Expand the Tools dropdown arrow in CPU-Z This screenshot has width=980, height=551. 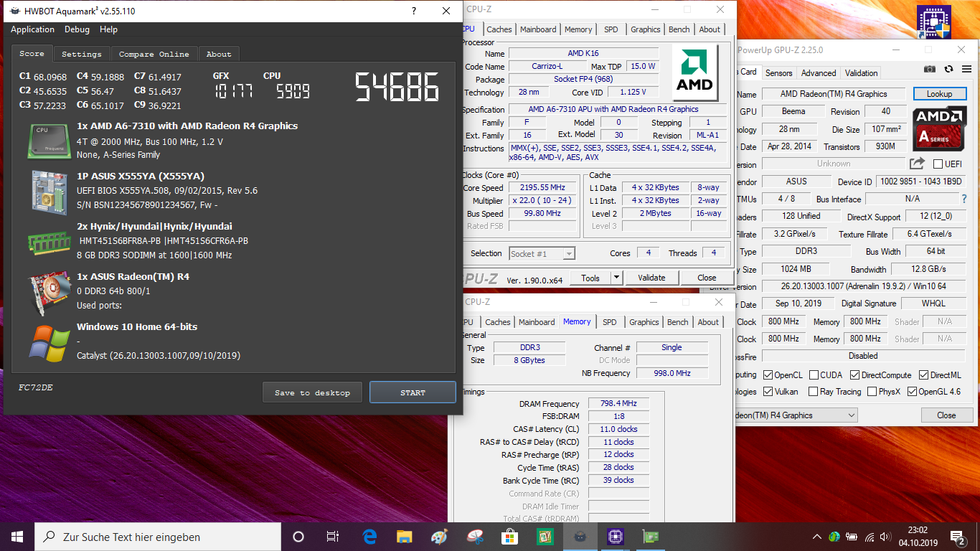[x=616, y=278]
